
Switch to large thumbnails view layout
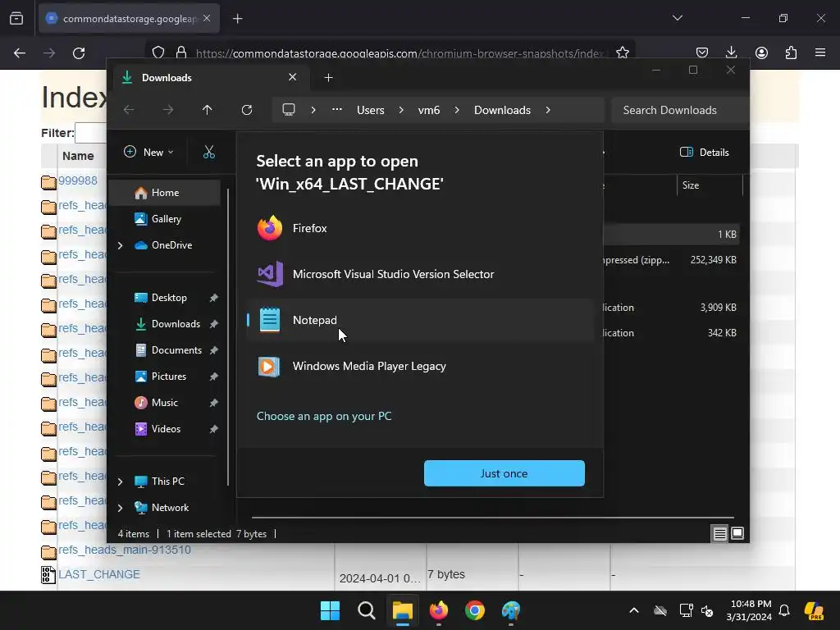[737, 533]
